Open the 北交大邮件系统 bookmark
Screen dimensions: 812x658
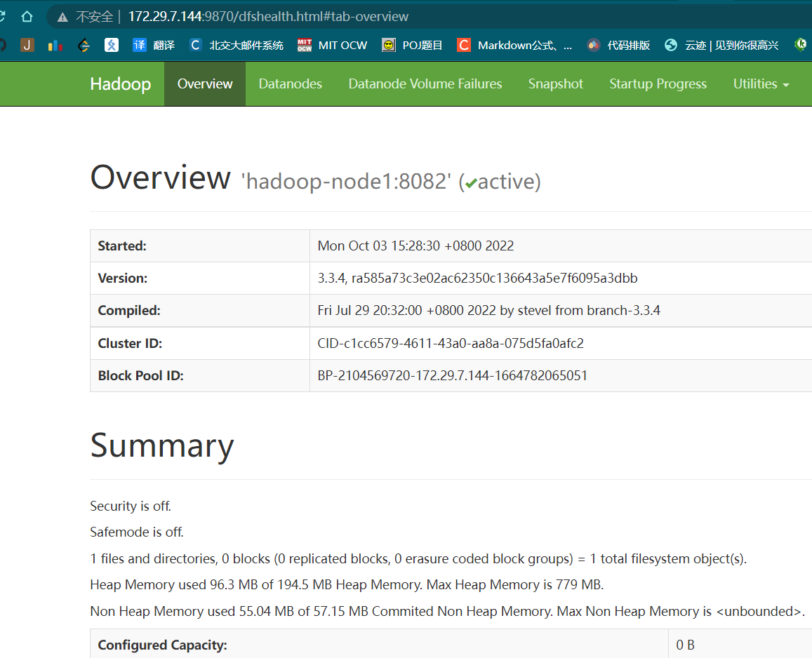[x=236, y=45]
